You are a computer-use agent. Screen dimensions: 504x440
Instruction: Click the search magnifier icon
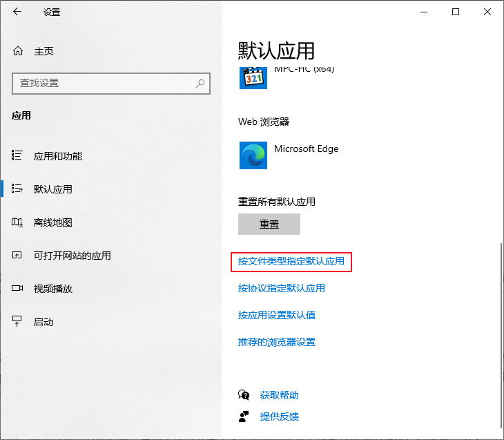click(200, 84)
